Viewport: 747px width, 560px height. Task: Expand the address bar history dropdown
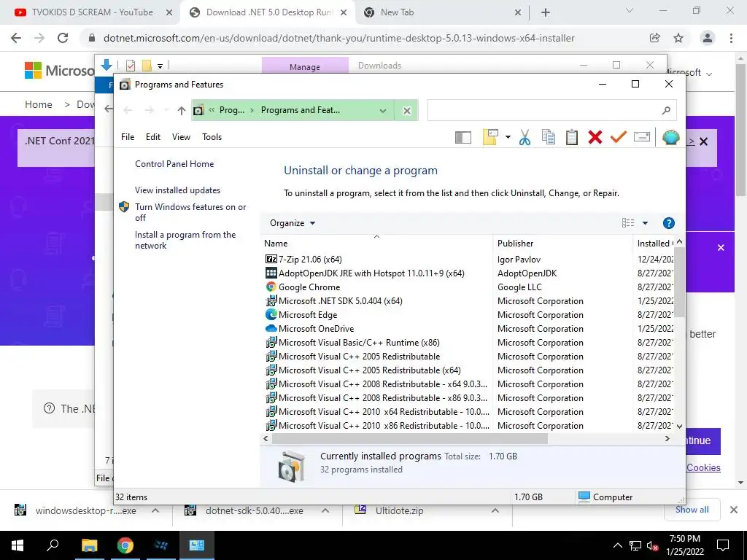(382, 111)
